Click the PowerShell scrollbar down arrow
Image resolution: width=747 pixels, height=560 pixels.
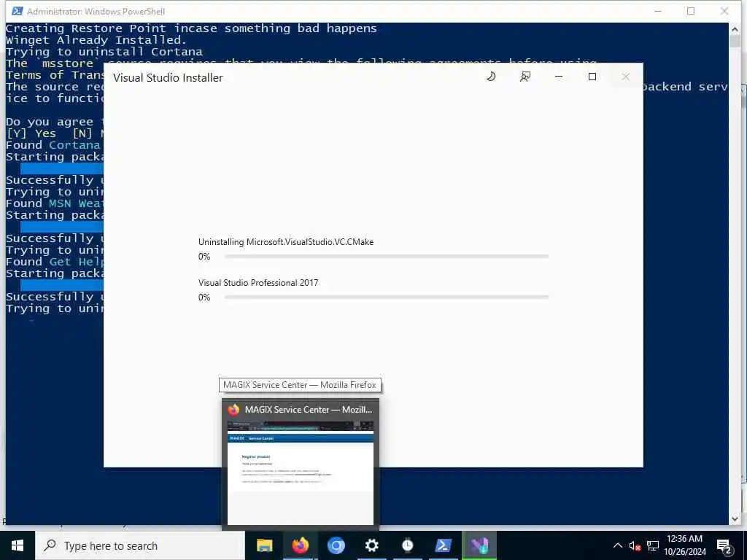735,518
